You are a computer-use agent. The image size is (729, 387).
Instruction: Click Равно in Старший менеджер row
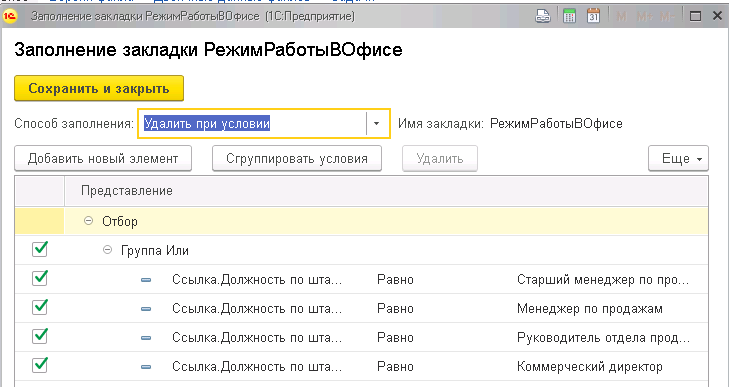coord(395,280)
